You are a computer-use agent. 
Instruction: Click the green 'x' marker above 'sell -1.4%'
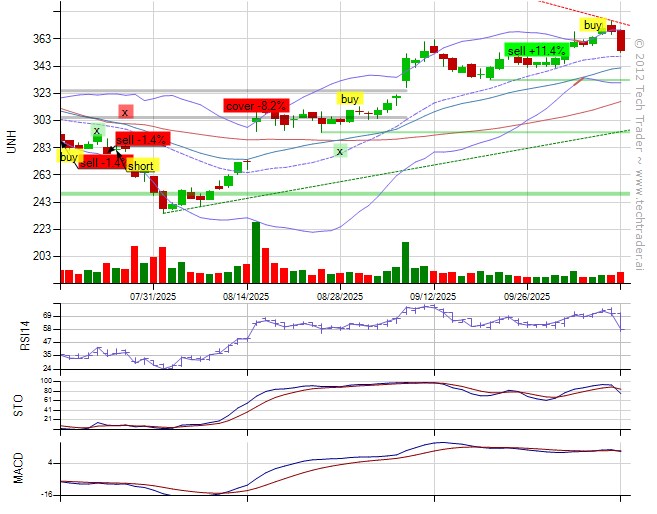tap(97, 131)
